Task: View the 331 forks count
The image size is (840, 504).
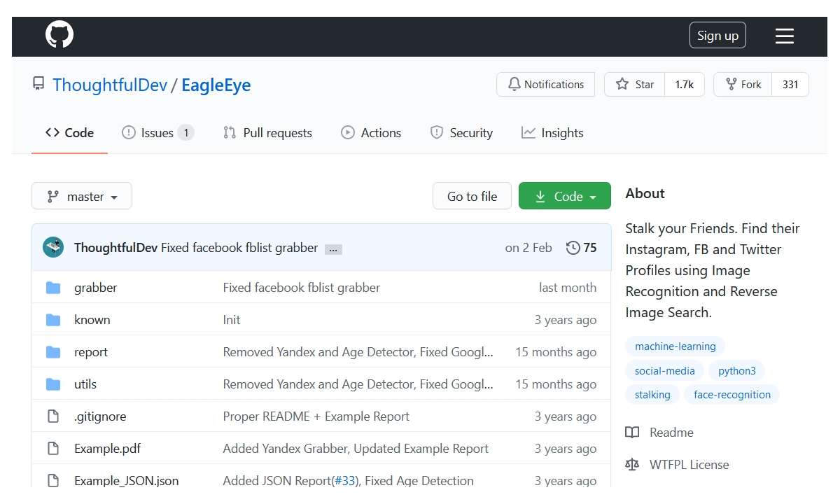Action: (x=790, y=85)
